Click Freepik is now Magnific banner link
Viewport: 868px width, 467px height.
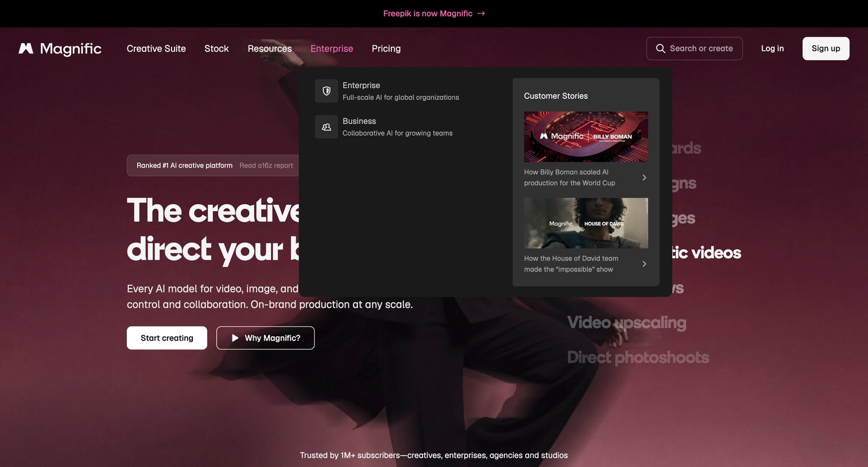[434, 14]
